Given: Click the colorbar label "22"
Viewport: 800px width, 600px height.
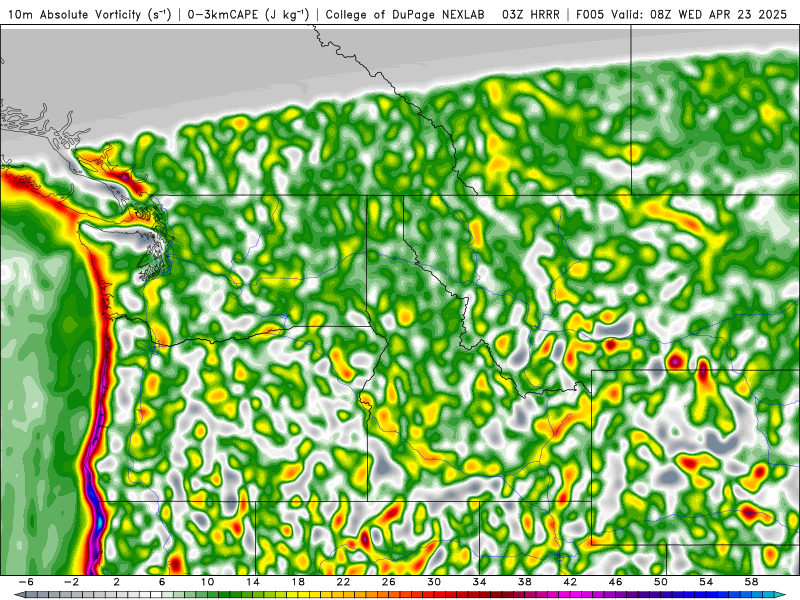Looking at the screenshot, I should 343,581.
